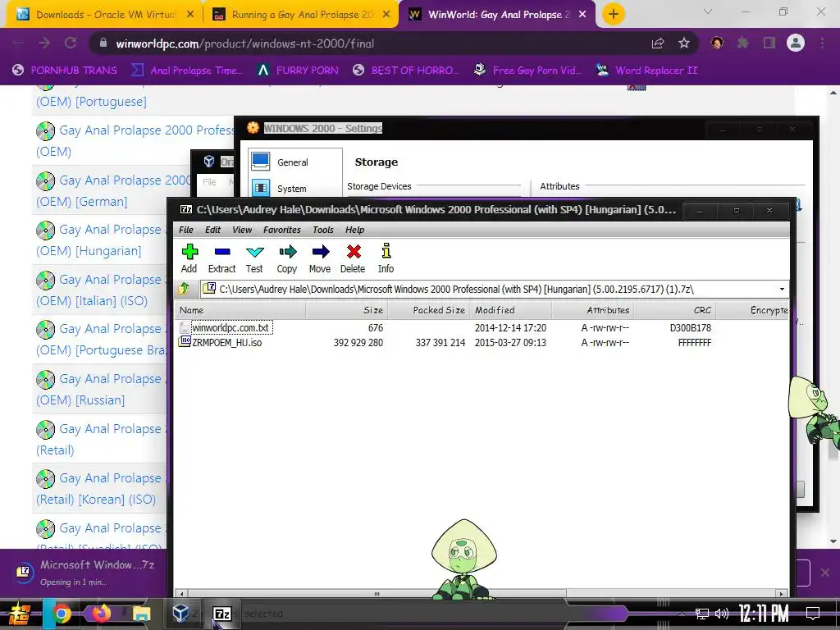This screenshot has height=630, width=840.
Task: Click the 7-Zip horizontal scrollbar thumb
Action: coord(377,594)
